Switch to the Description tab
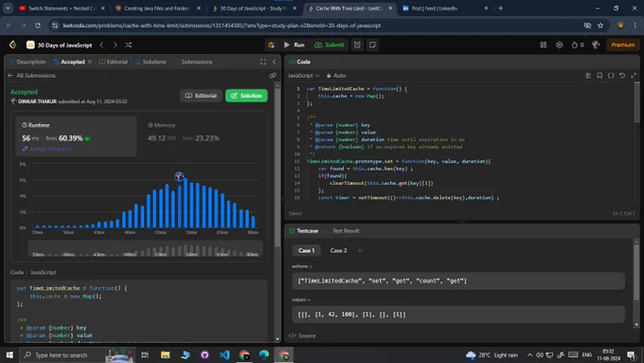644x363 pixels. click(27, 62)
